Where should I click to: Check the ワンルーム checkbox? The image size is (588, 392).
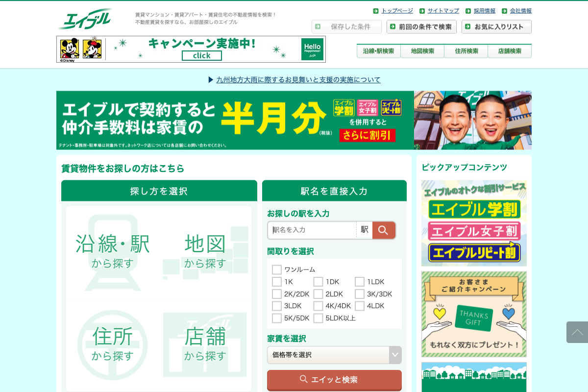(x=277, y=269)
